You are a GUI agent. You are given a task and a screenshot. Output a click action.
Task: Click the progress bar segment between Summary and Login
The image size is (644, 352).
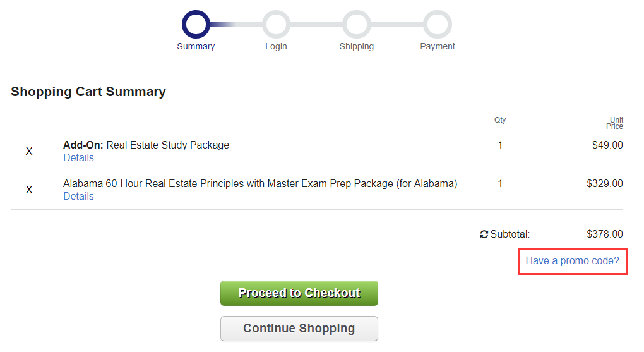tap(236, 25)
